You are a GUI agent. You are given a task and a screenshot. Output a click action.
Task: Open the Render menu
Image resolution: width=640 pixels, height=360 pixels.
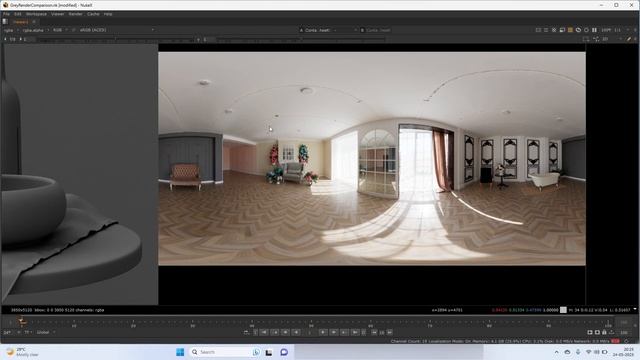click(x=76, y=14)
